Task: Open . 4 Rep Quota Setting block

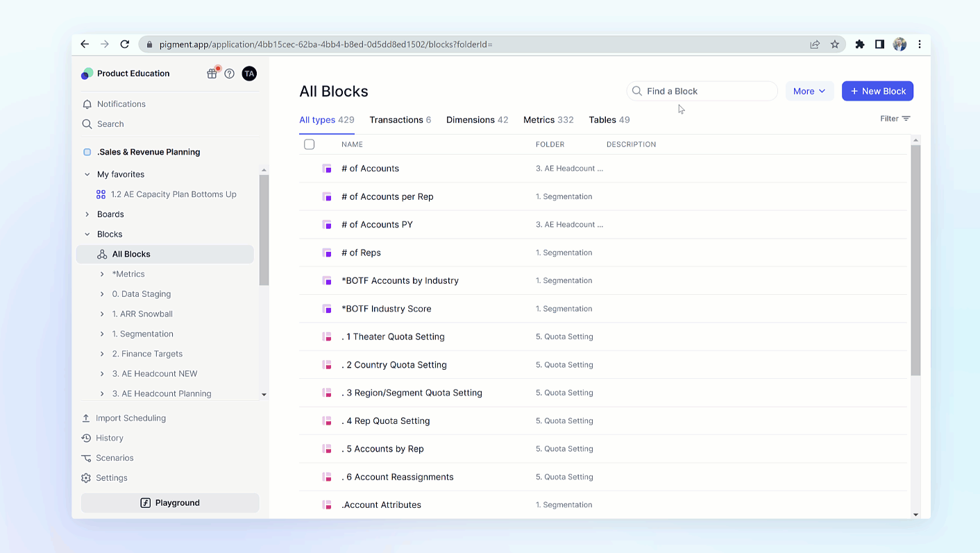Action: (x=386, y=420)
